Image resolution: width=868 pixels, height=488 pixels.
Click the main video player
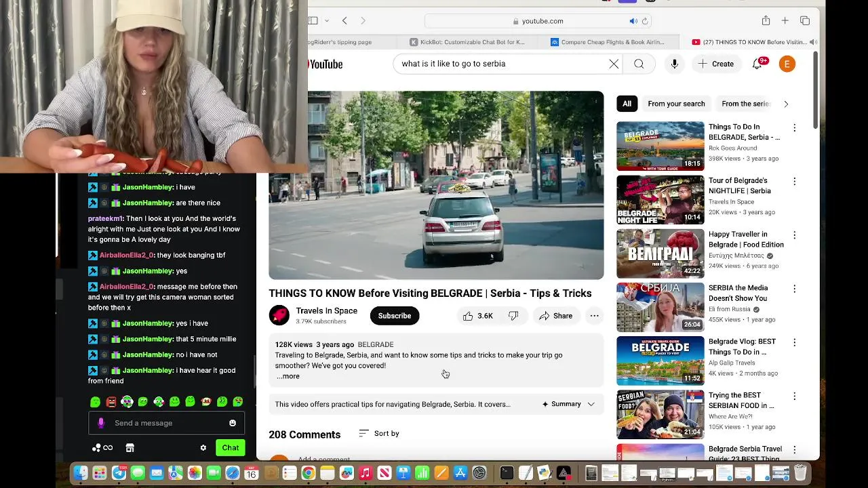point(436,185)
